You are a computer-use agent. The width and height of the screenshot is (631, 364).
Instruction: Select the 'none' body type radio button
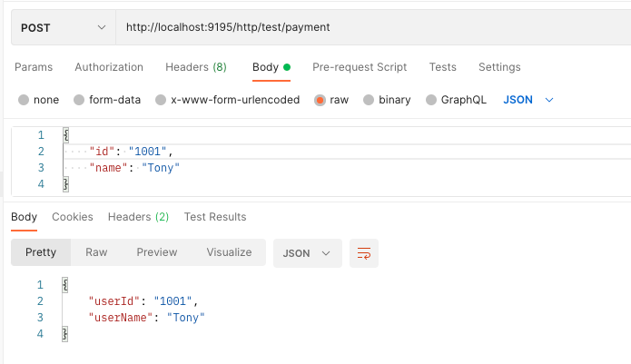[25, 100]
